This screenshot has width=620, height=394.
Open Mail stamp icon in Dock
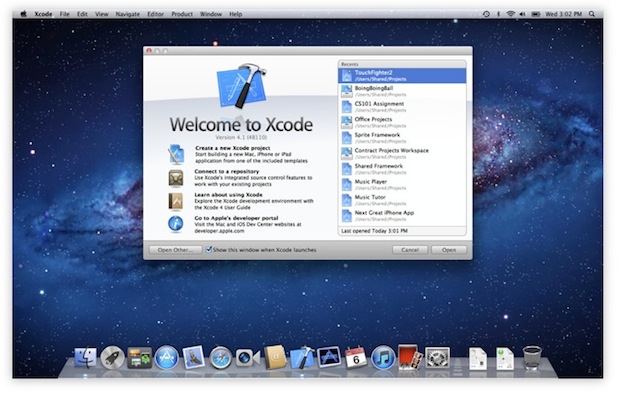click(193, 358)
